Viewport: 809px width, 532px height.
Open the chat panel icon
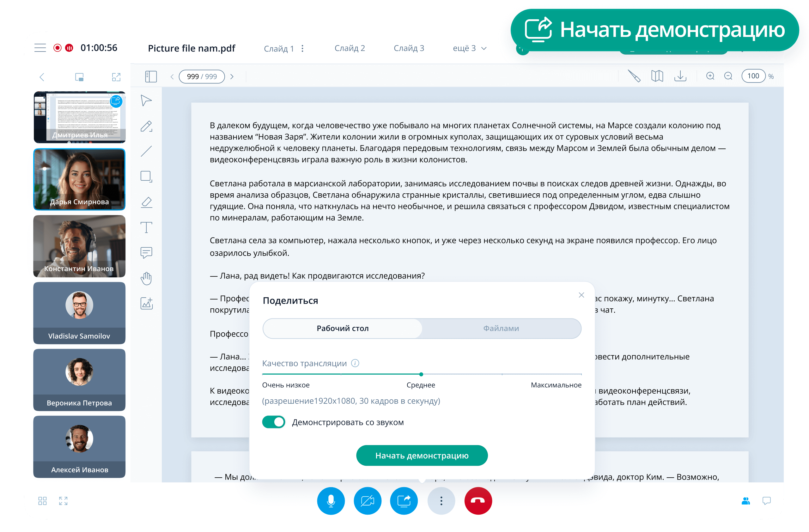click(x=767, y=501)
